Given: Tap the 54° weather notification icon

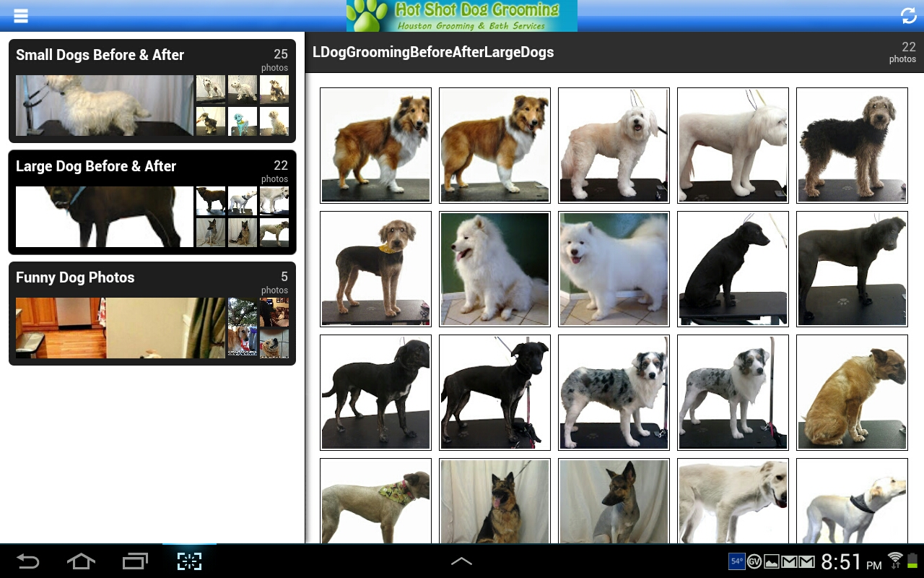Looking at the screenshot, I should (736, 561).
